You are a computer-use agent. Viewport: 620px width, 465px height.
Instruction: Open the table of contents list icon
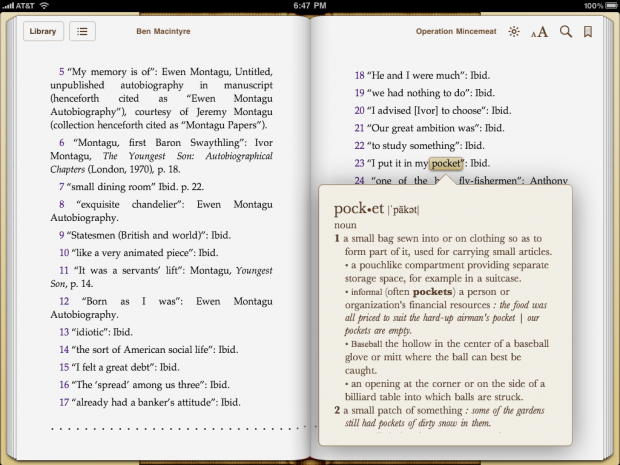coord(81,31)
